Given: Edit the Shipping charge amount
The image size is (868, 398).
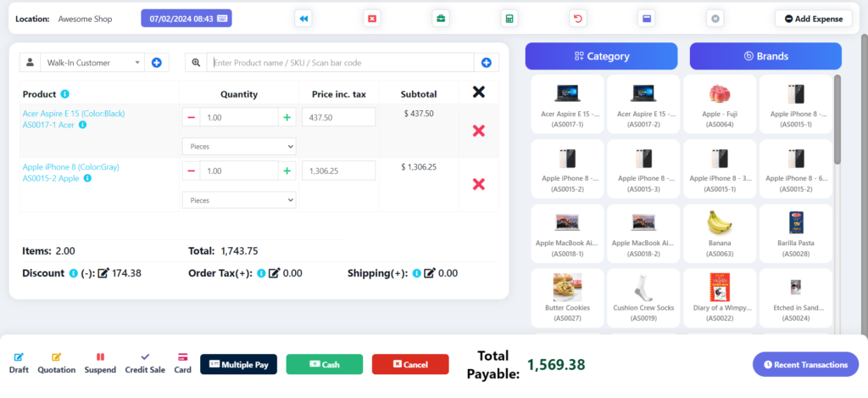Looking at the screenshot, I should [x=429, y=273].
